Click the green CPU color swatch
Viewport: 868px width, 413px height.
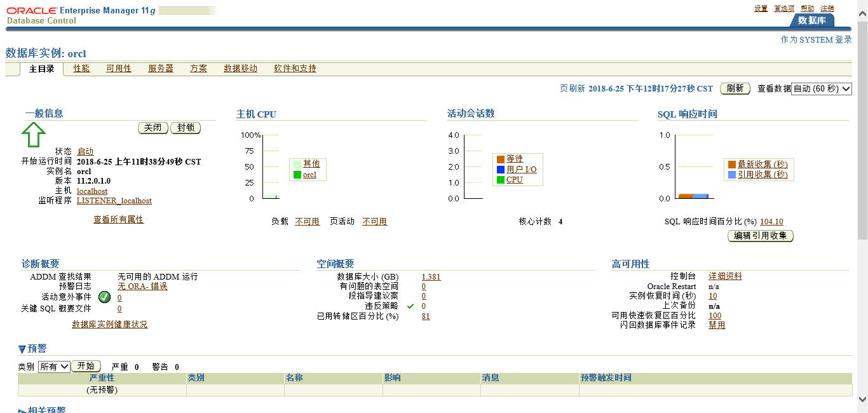click(500, 180)
